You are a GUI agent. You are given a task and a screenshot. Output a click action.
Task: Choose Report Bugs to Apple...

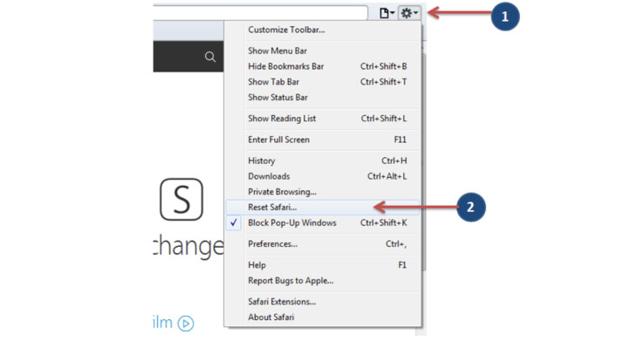click(x=323, y=281)
